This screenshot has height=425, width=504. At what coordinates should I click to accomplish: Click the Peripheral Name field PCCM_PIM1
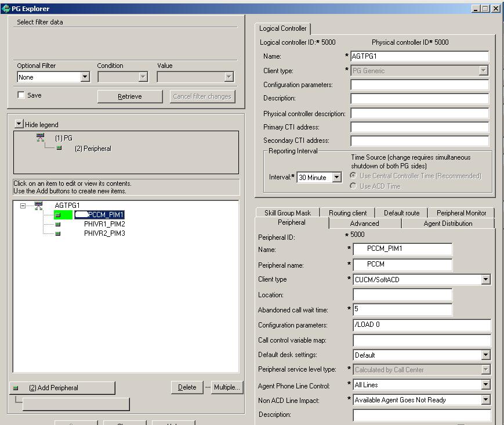tap(403, 248)
